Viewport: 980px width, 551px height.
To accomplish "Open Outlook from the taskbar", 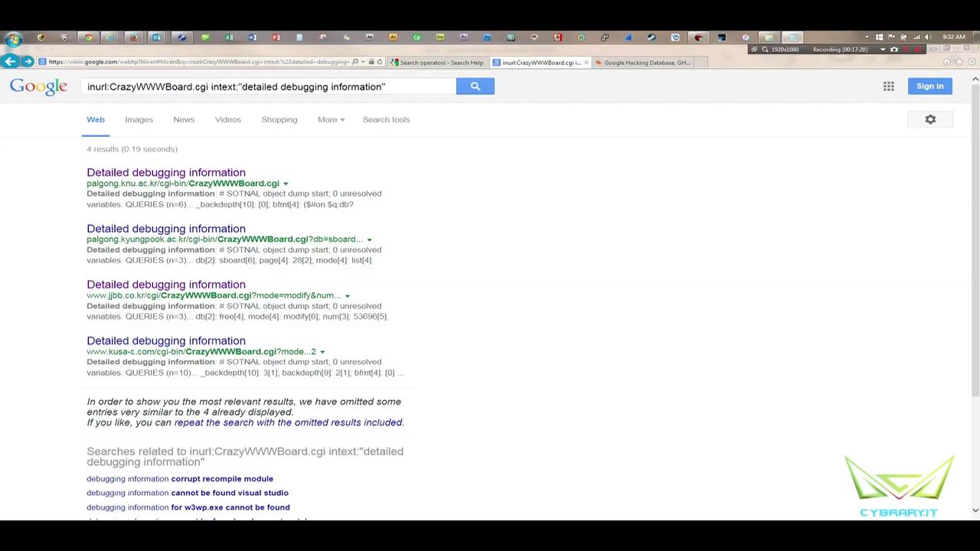I will click(x=156, y=37).
